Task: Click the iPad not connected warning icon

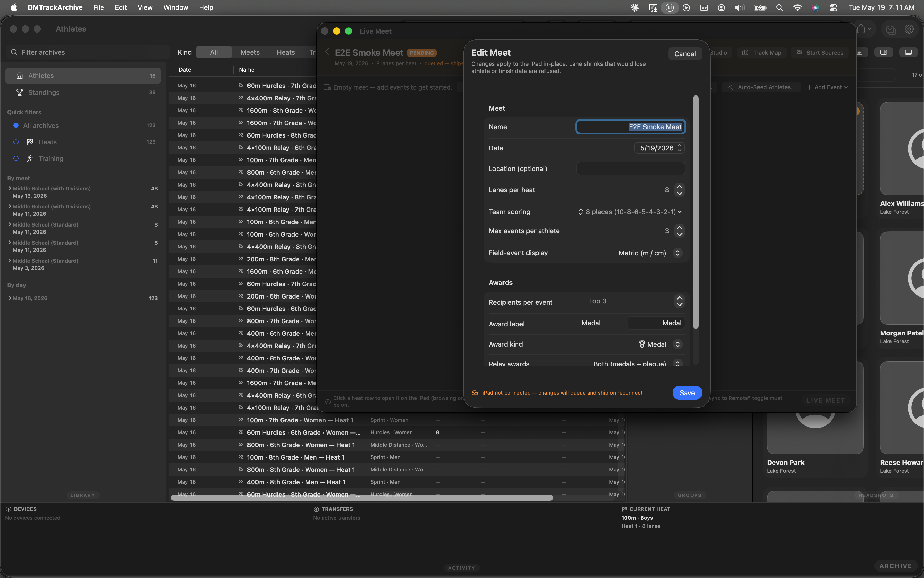Action: pos(475,393)
